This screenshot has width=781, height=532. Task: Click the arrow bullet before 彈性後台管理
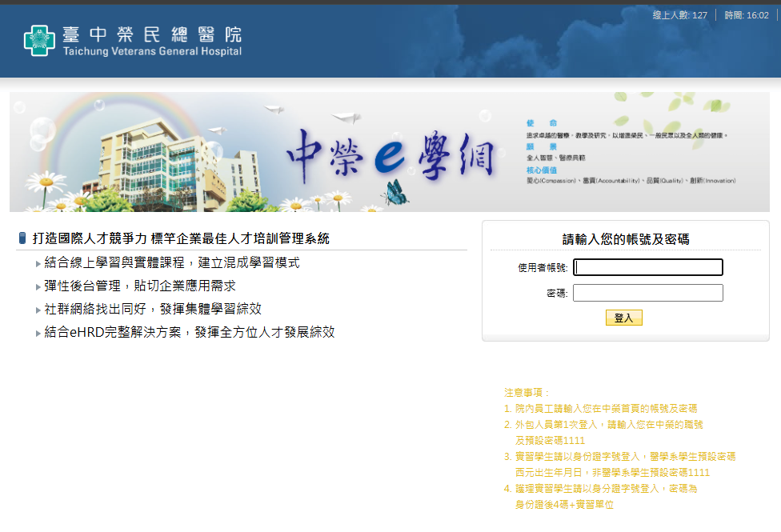click(38, 286)
